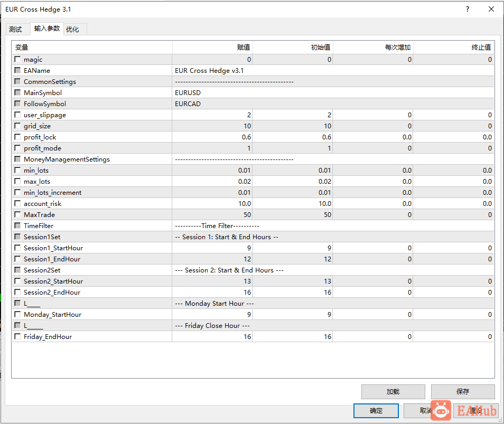This screenshot has height=424, width=504.
Task: Select the MoneyManagementSettings row label
Action: tap(67, 159)
